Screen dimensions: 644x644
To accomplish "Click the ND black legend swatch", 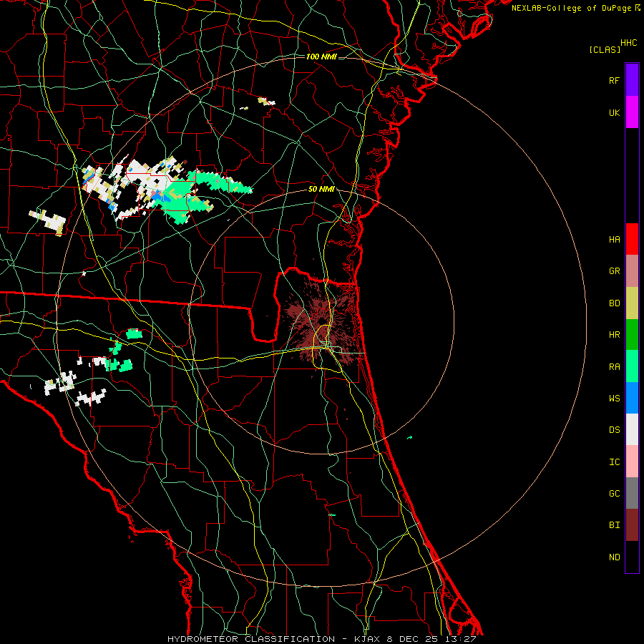I will (632, 557).
